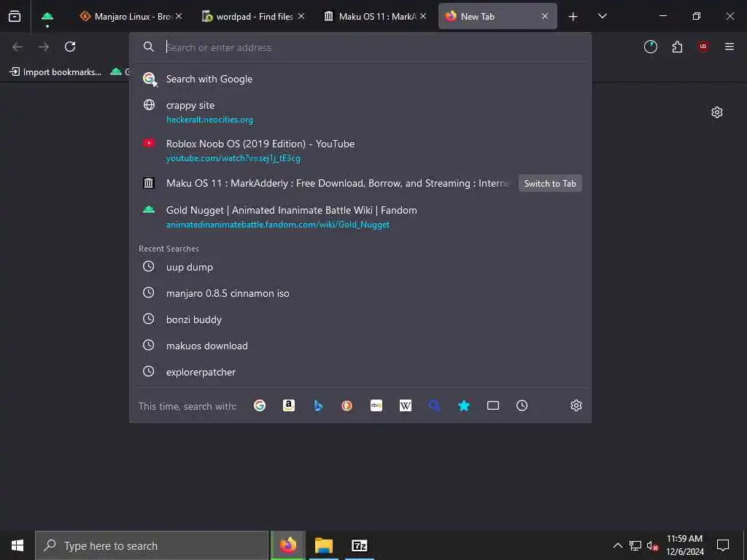Search this time with Google
747x560 pixels.
tap(260, 405)
